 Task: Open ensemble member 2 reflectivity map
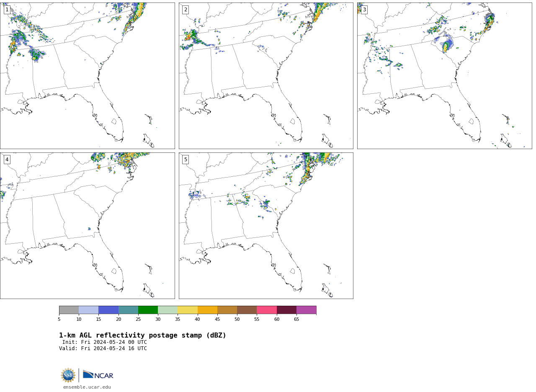click(266, 76)
